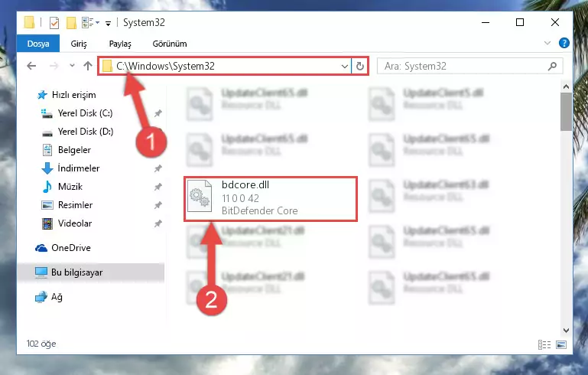This screenshot has height=375, width=588.
Task: Go forward with the right arrow button
Action: tap(54, 66)
